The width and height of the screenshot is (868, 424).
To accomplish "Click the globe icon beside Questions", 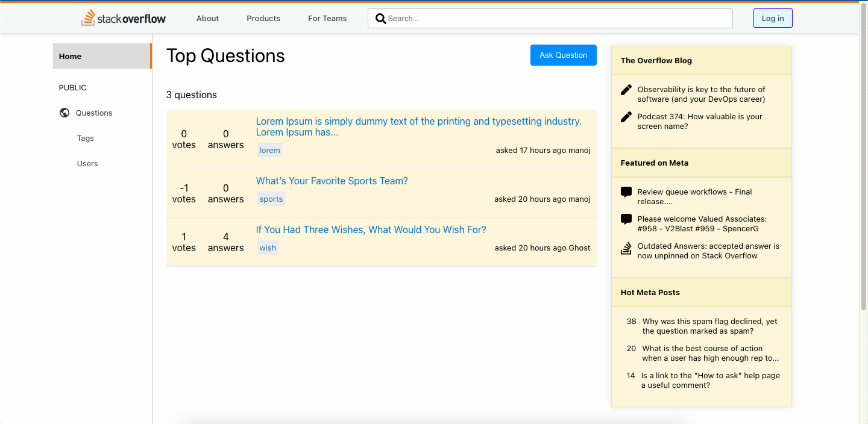I will click(64, 113).
